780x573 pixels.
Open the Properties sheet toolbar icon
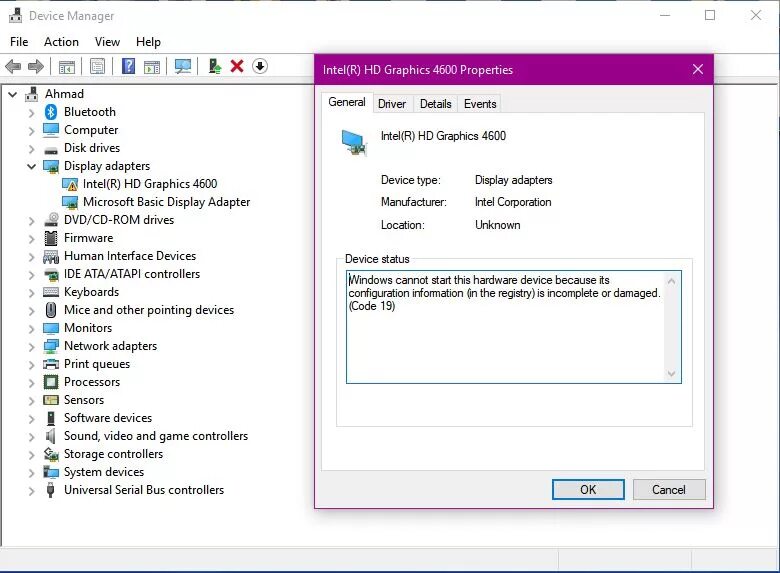[x=98, y=66]
